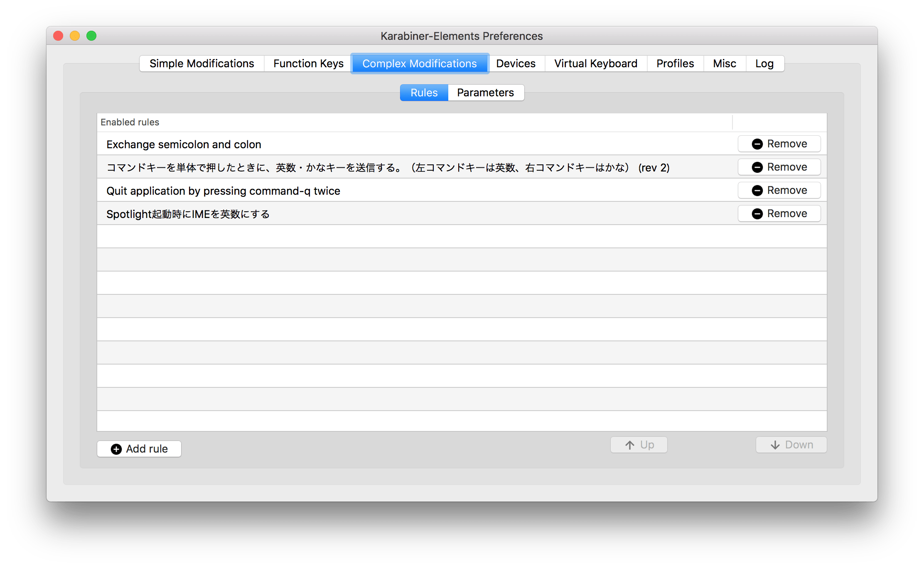Image resolution: width=924 pixels, height=568 pixels.
Task: Close the Karabiner-Elements Preferences window
Action: coord(58,36)
